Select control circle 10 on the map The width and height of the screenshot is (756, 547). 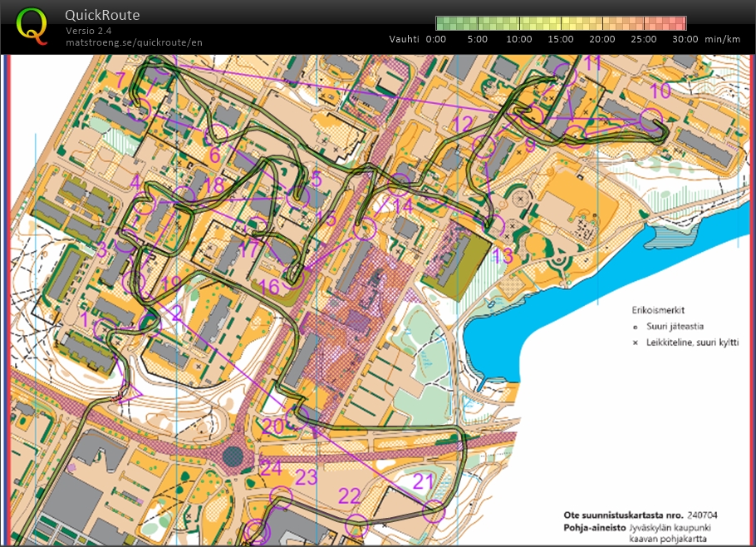coord(653,121)
